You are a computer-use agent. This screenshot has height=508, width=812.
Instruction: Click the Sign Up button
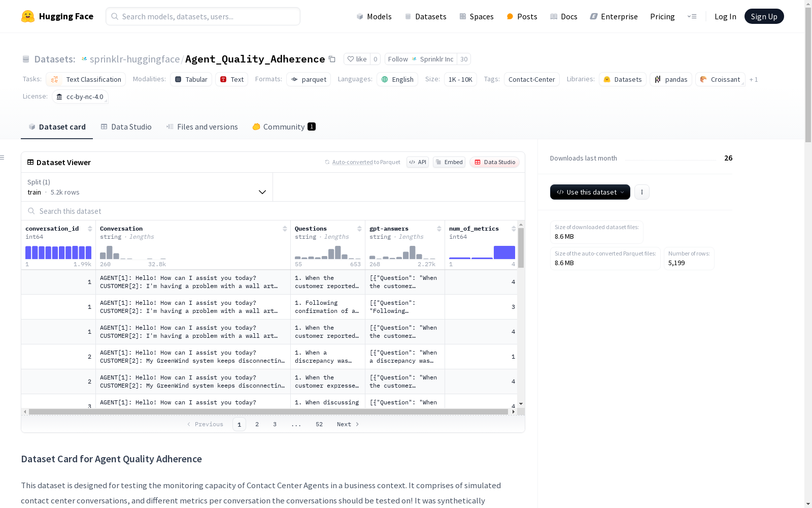tap(764, 16)
